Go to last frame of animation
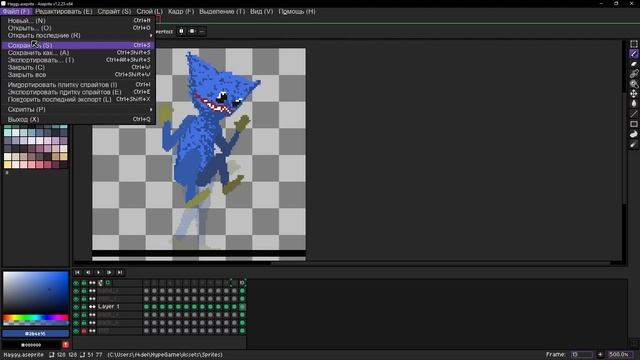This screenshot has height=360, width=640. point(120,272)
